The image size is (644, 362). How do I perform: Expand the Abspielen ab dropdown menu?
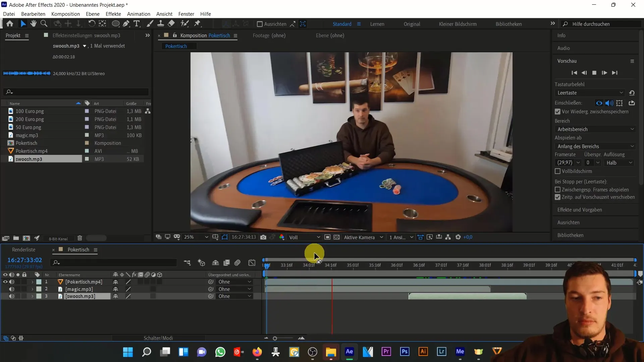click(633, 146)
